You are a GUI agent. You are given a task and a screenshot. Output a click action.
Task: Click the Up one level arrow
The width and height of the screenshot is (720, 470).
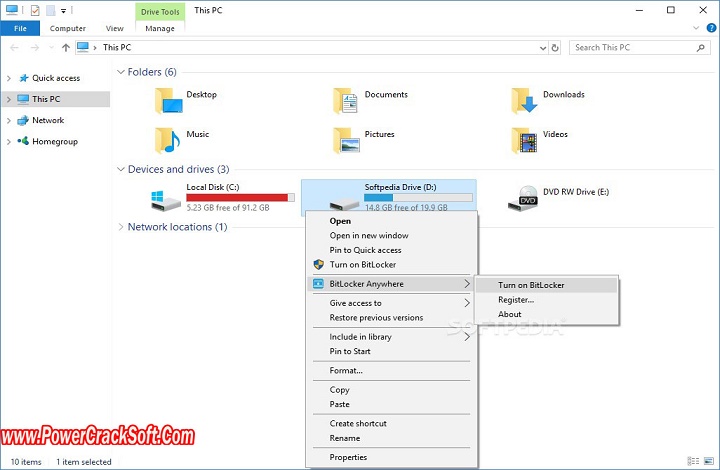tap(66, 47)
